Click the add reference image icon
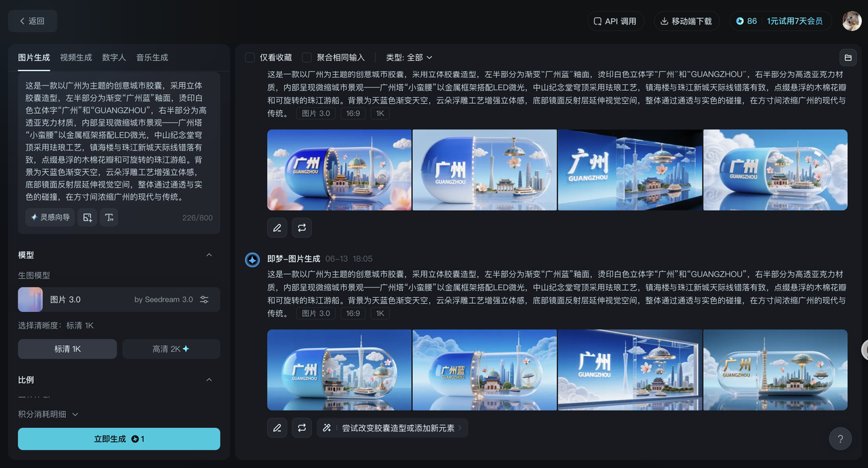868x468 pixels. (86, 217)
